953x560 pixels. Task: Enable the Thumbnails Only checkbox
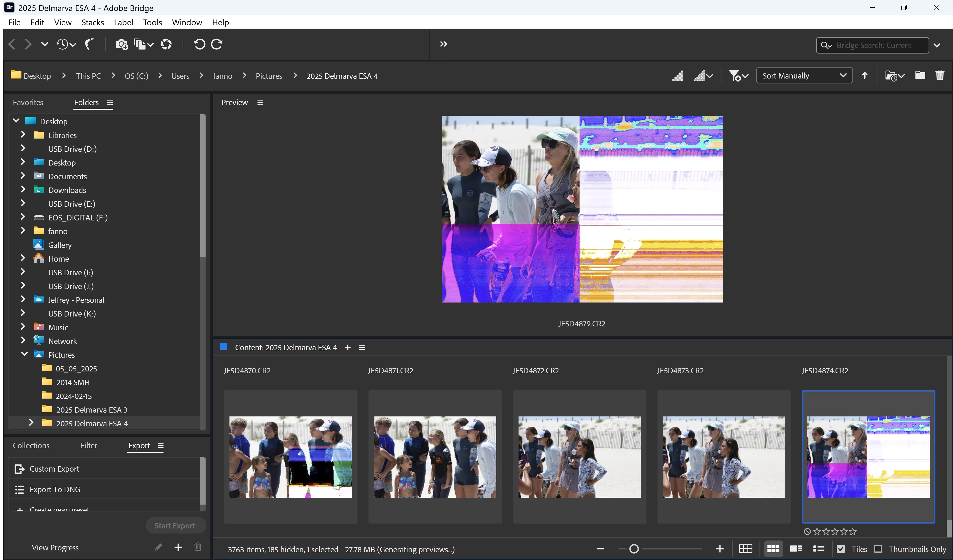click(878, 549)
